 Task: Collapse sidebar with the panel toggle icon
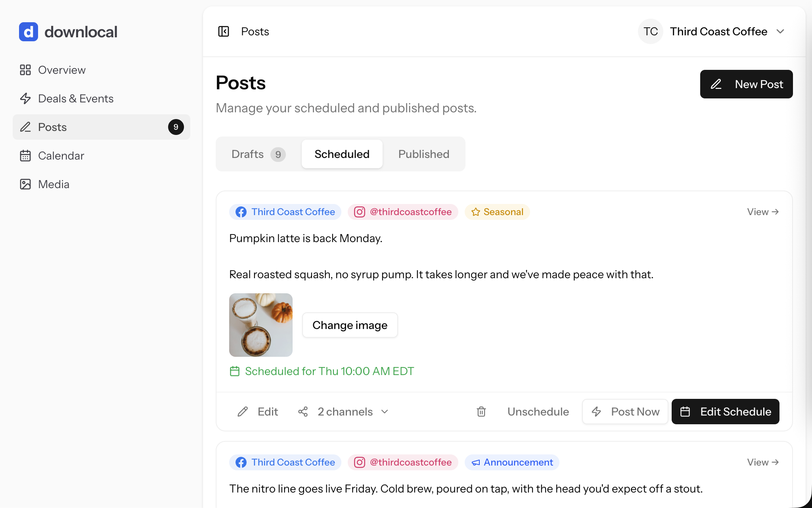224,31
